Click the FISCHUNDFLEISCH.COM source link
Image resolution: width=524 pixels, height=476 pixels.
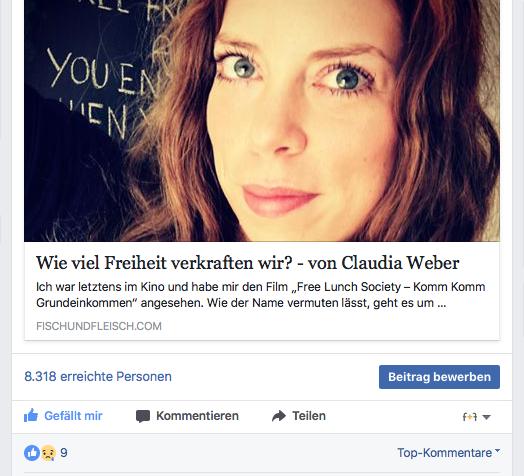tap(99, 326)
